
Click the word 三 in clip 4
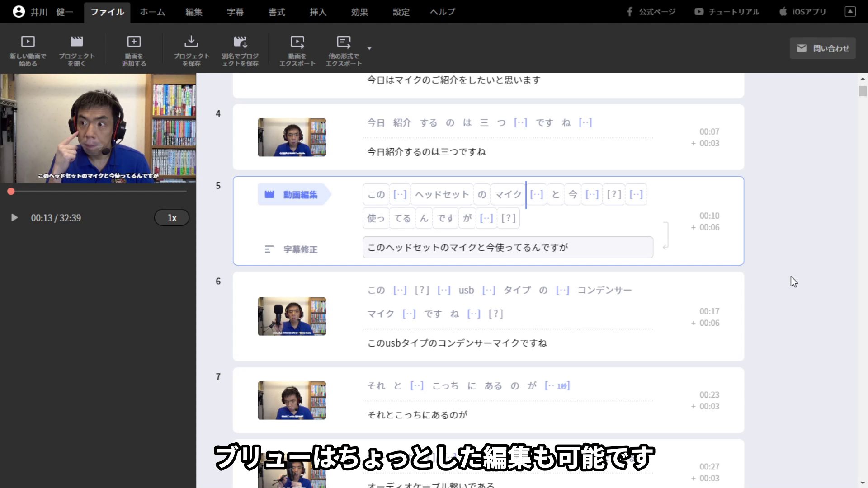point(484,123)
